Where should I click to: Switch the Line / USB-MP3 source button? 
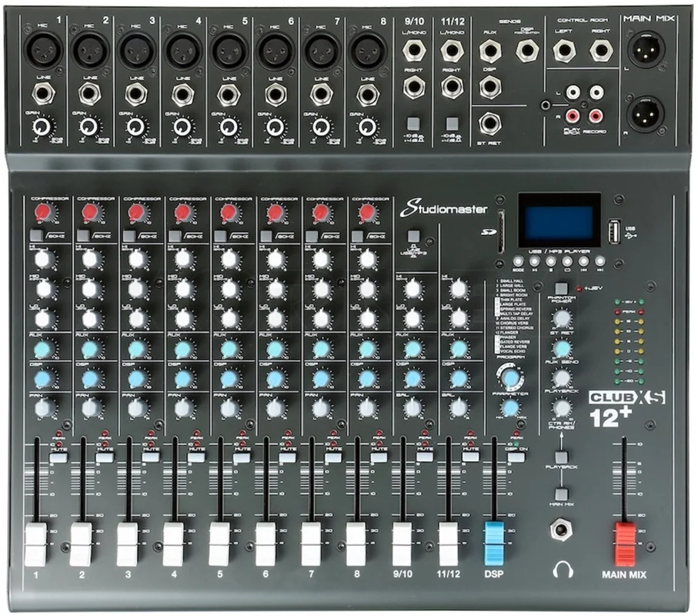(x=413, y=236)
